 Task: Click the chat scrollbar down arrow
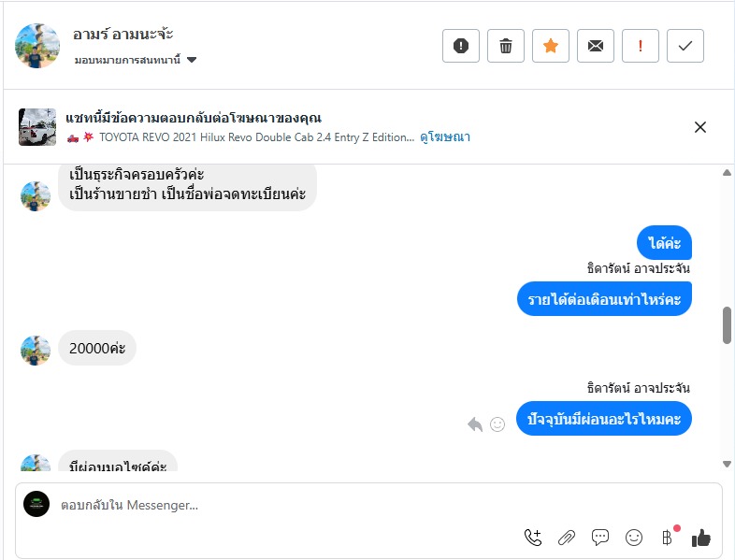click(x=728, y=464)
